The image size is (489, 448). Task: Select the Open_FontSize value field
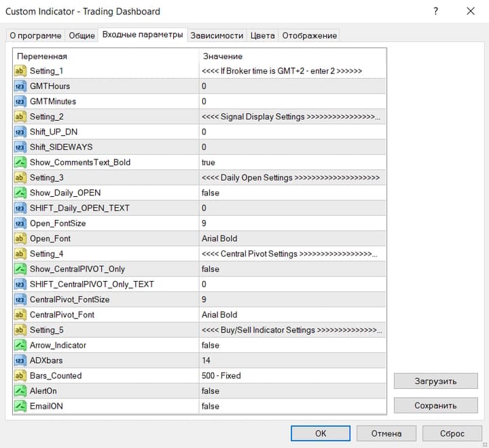tap(292, 223)
